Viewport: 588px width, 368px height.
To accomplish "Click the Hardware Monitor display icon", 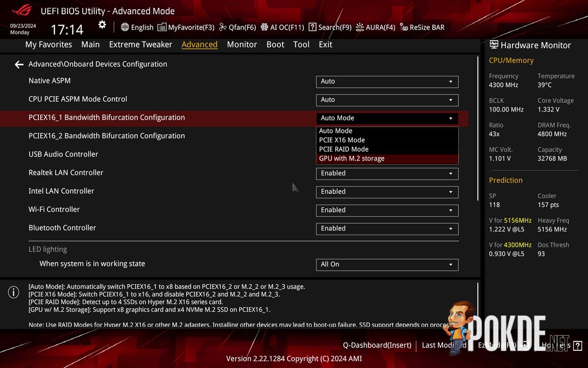I will click(x=493, y=45).
